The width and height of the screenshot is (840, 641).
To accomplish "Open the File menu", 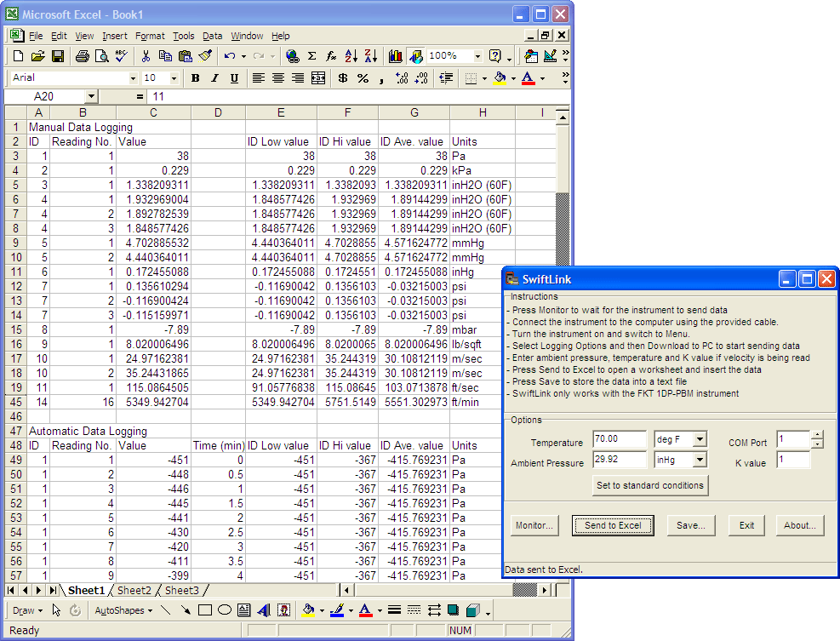I will click(36, 36).
